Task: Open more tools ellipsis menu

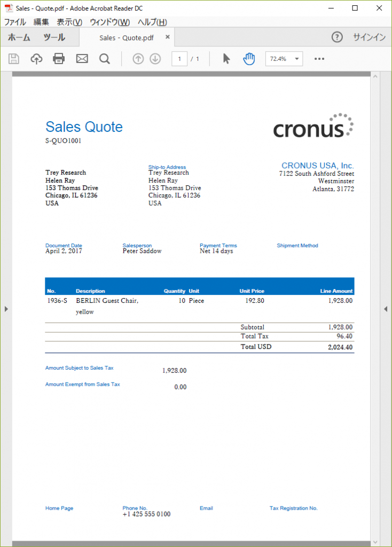Action: pyautogui.click(x=319, y=59)
